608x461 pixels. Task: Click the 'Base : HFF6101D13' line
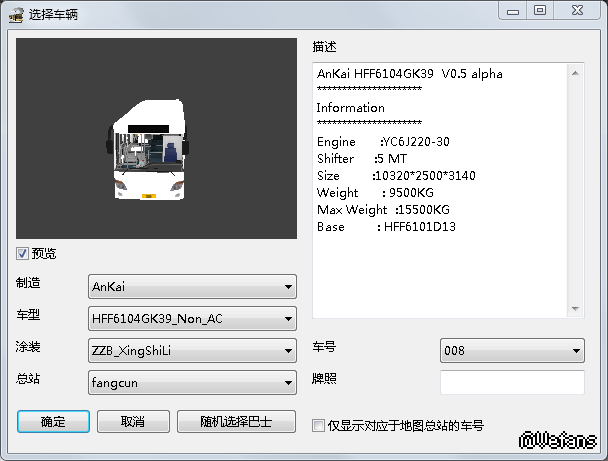click(x=386, y=227)
